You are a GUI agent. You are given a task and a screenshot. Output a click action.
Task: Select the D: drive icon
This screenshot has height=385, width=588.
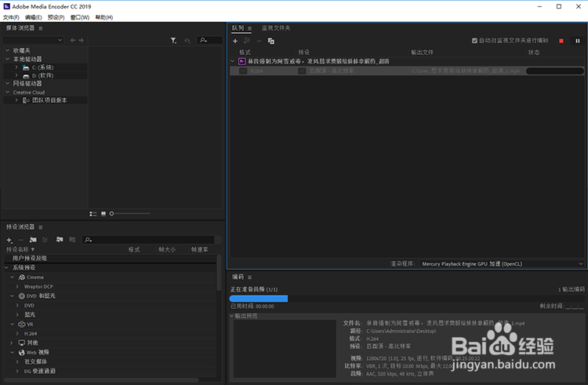pos(26,76)
